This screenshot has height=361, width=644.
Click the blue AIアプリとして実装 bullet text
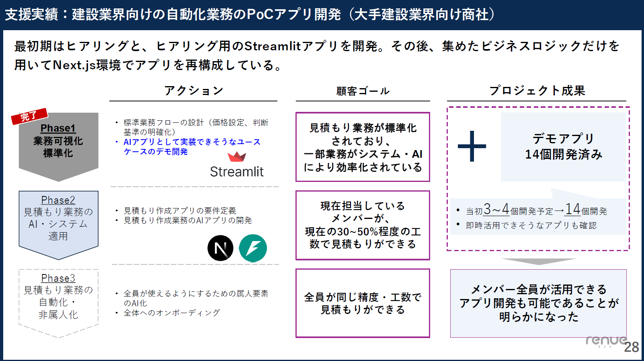tap(192, 146)
